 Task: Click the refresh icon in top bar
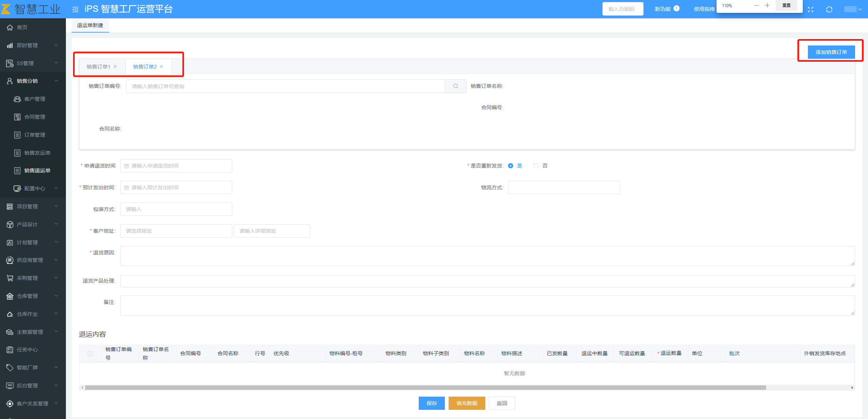pos(829,9)
